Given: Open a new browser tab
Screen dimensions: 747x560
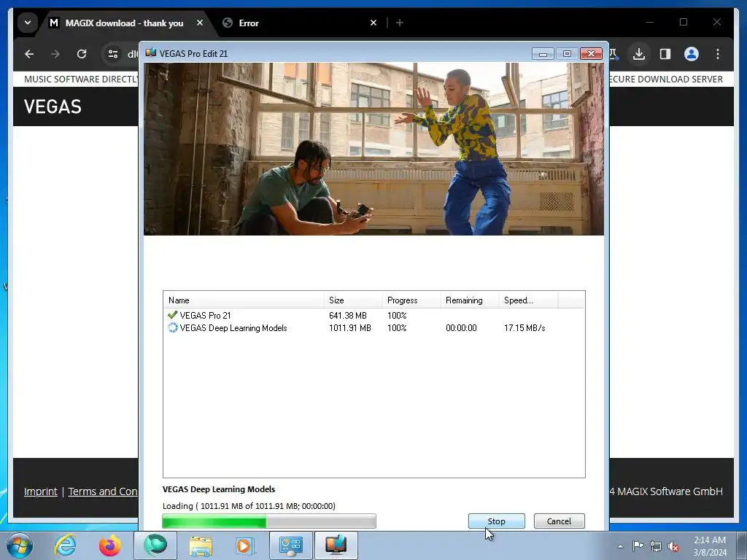Looking at the screenshot, I should pos(400,23).
